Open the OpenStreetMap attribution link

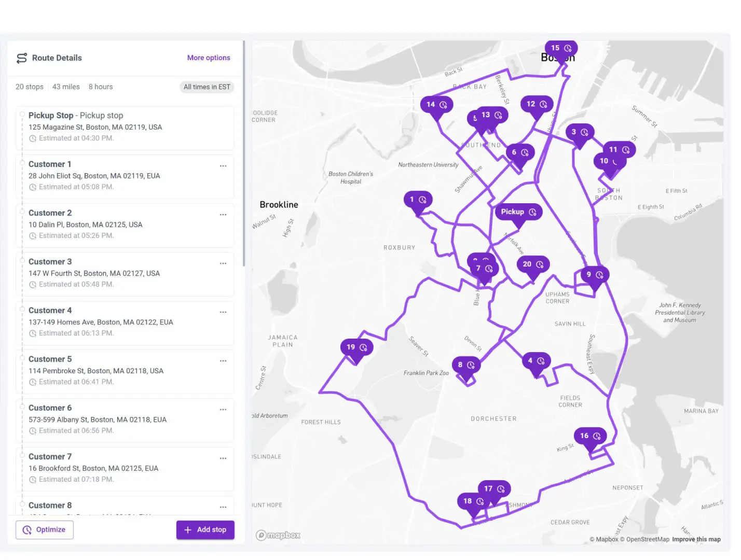[644, 540]
